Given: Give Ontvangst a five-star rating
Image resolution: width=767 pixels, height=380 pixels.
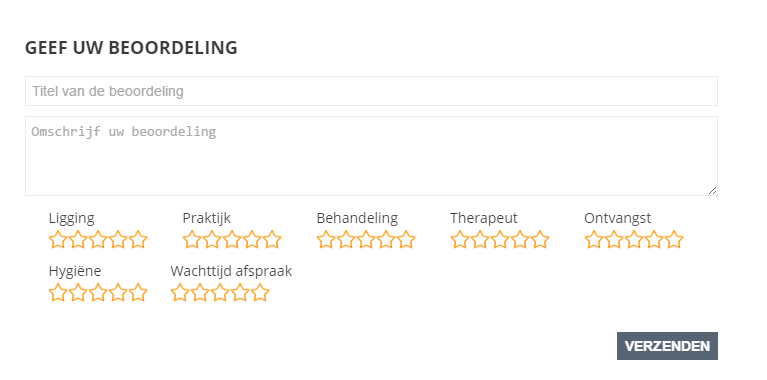Looking at the screenshot, I should coord(674,240).
